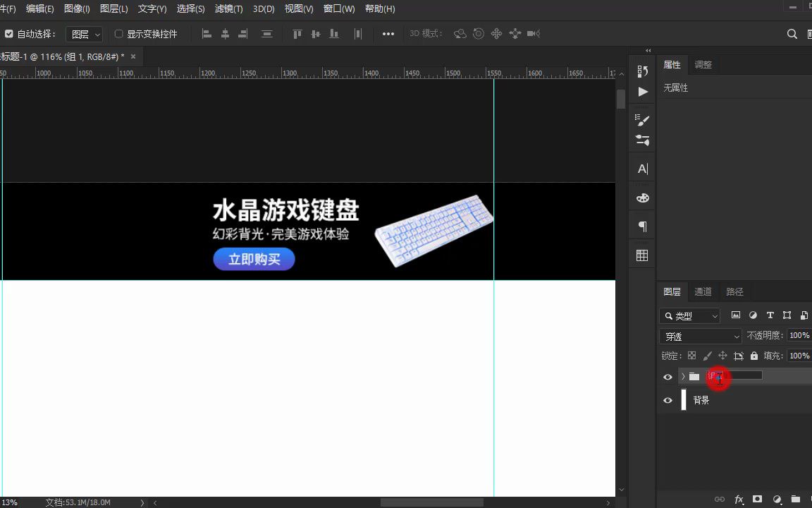Hide the 背景 layer
Screen dimensions: 812x508
668,400
